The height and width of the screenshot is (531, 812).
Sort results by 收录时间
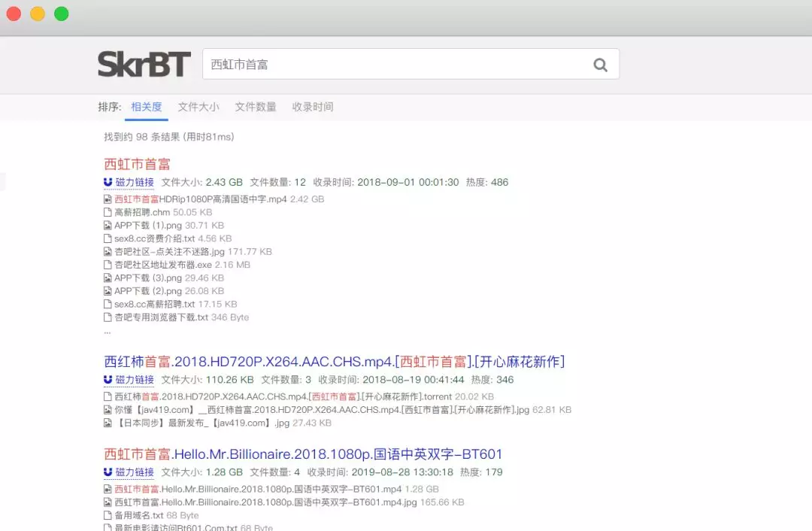[313, 107]
